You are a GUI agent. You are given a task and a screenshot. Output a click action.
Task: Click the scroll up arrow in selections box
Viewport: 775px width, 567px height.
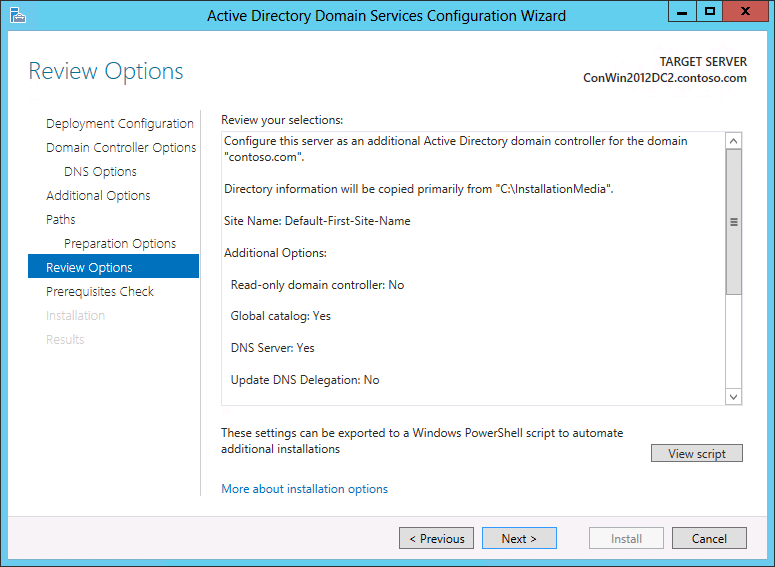[733, 141]
